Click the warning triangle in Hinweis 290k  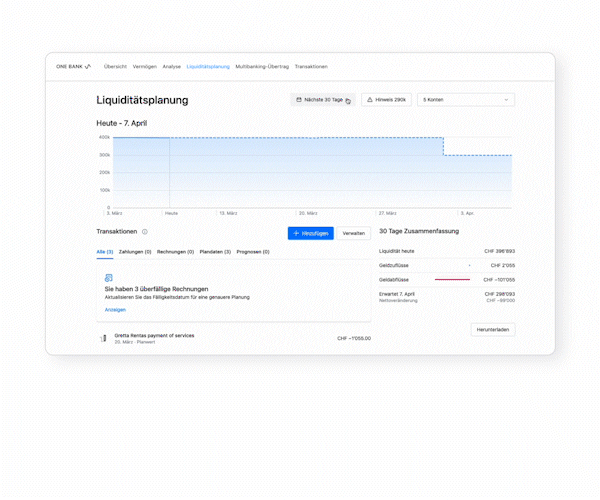point(370,99)
